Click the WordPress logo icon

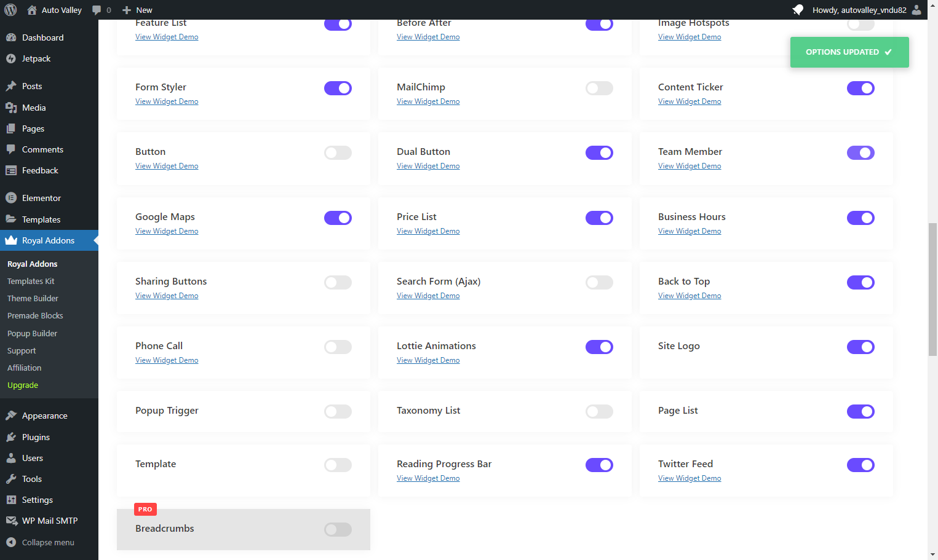pyautogui.click(x=10, y=10)
